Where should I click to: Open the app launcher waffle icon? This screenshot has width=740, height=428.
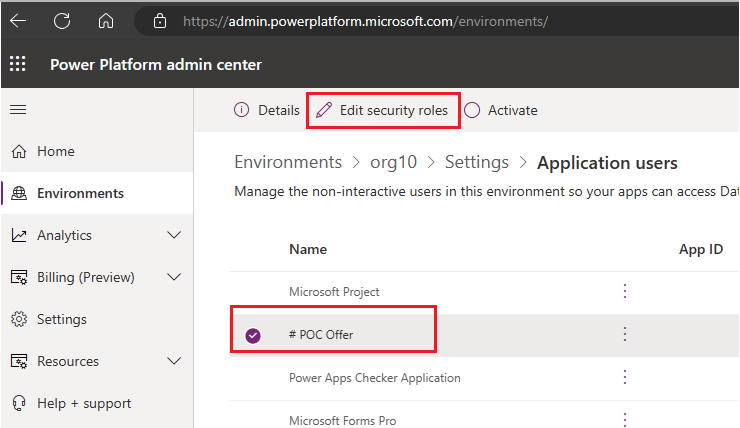click(x=18, y=65)
